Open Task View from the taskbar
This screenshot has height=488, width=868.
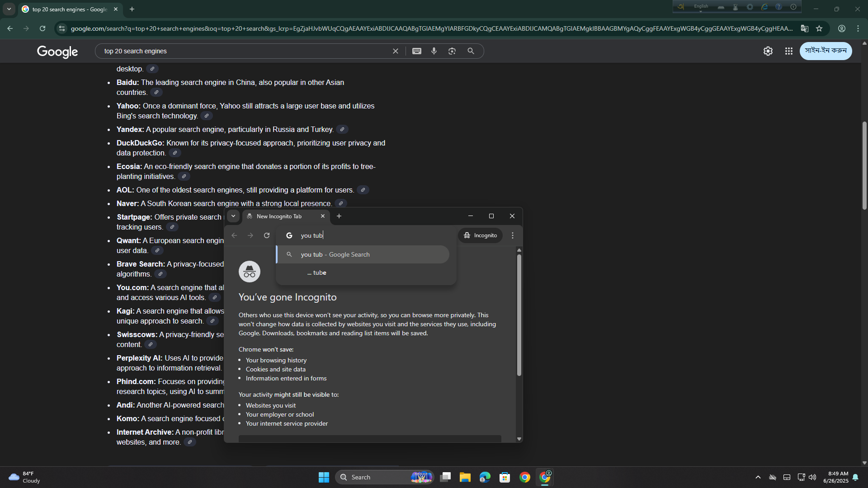445,477
